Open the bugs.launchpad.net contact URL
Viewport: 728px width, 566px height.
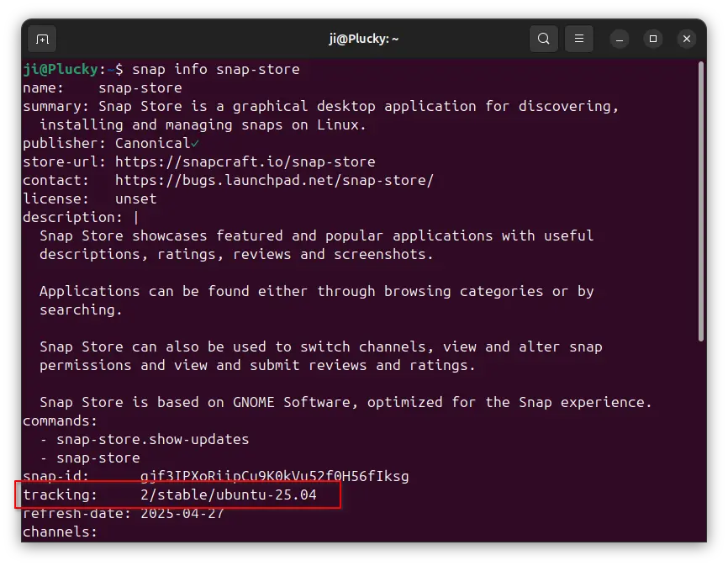pyautogui.click(x=274, y=180)
